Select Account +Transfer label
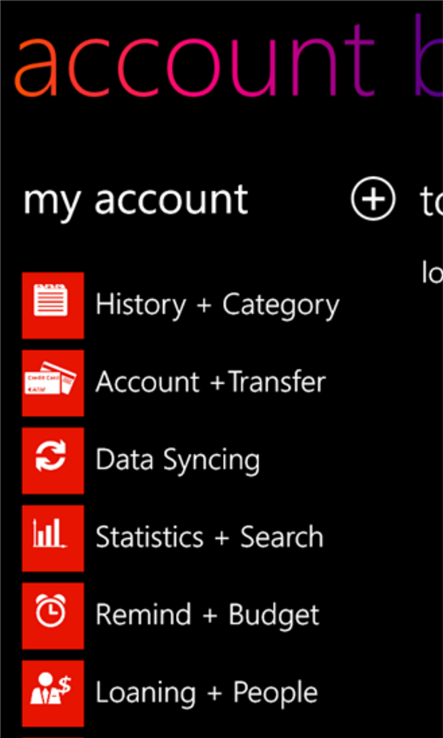 (210, 382)
